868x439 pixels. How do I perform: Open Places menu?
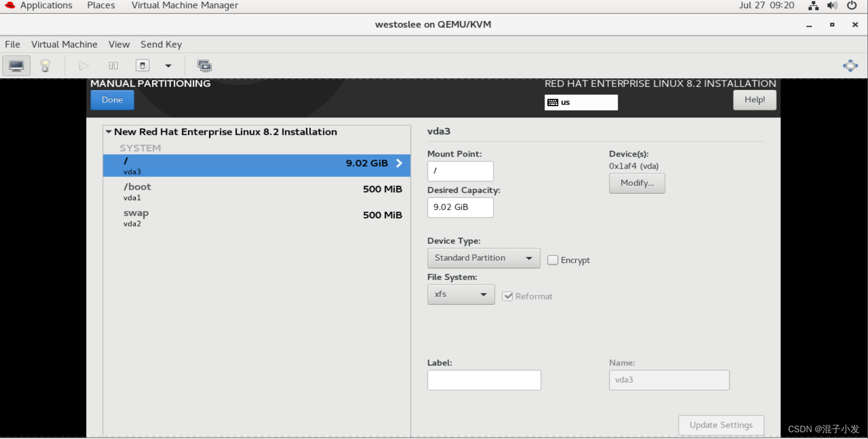[101, 6]
